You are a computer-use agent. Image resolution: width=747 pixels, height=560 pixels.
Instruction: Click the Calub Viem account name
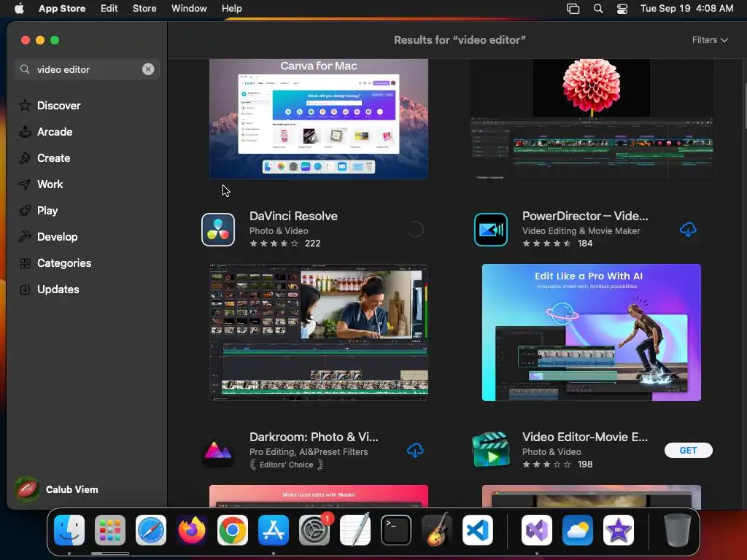72,489
